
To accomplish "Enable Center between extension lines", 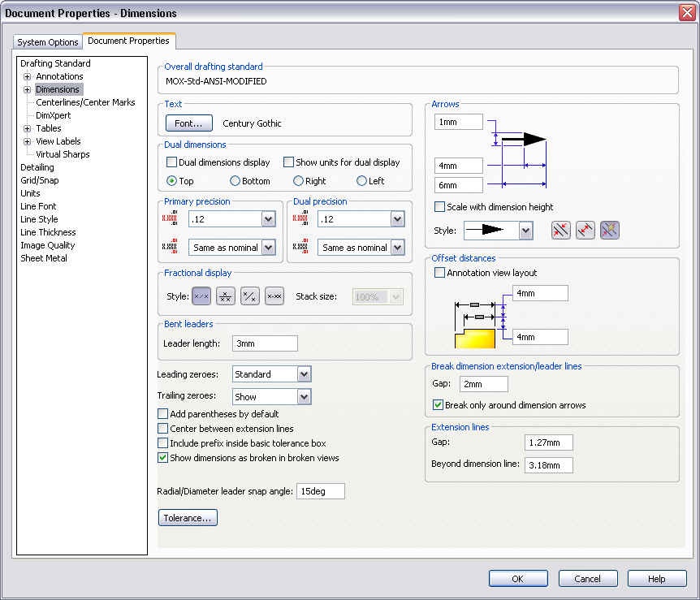I will pos(163,429).
